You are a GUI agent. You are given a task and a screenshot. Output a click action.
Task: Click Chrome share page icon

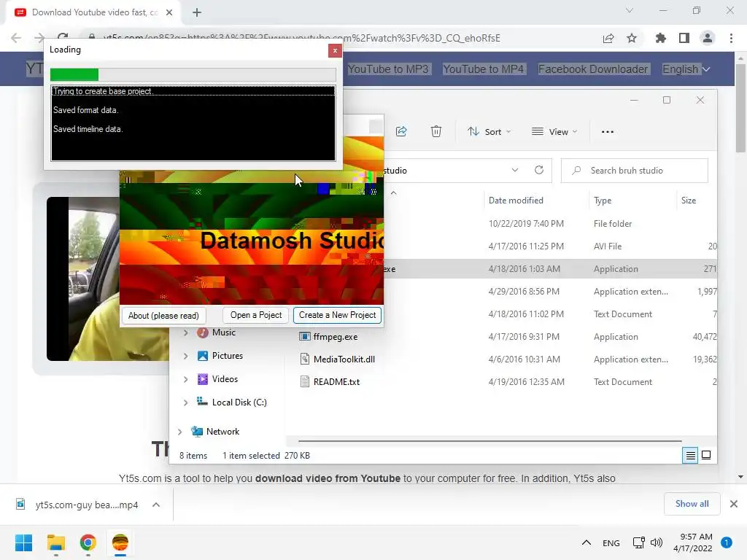click(x=608, y=38)
